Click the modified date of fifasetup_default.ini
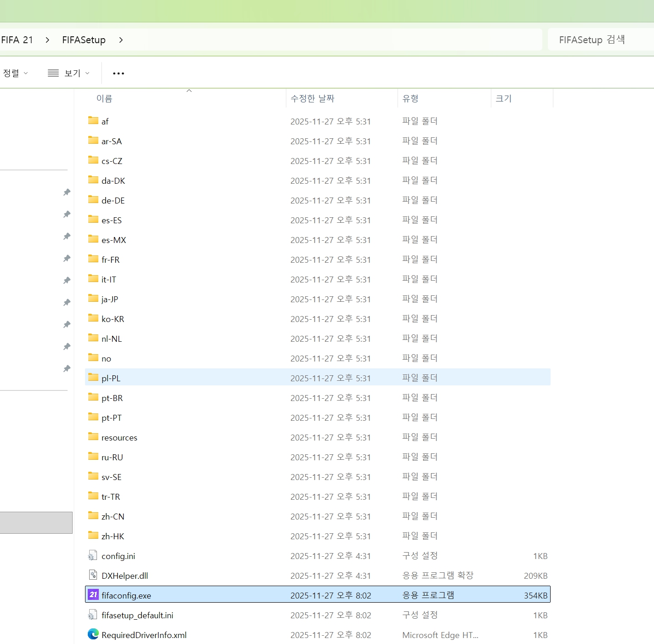This screenshot has height=644, width=654. 330,615
